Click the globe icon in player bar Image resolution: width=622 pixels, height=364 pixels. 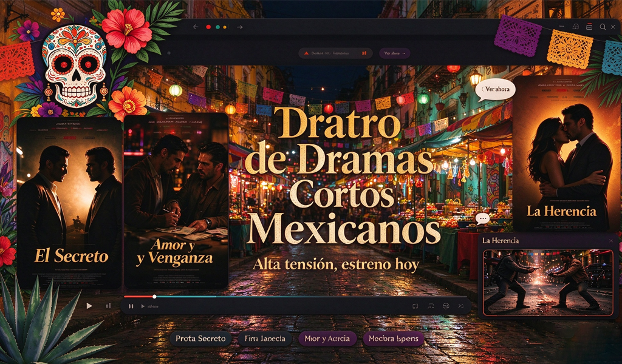click(x=446, y=306)
